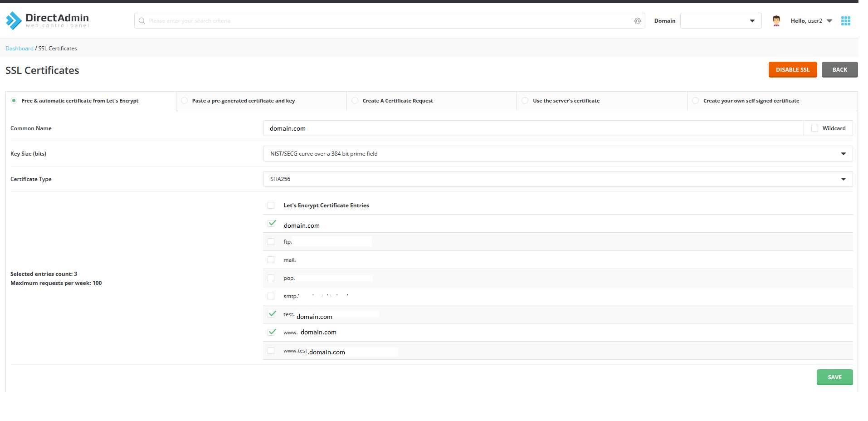Uncheck the www.domain.com entry
This screenshot has height=421, width=868.
click(272, 332)
